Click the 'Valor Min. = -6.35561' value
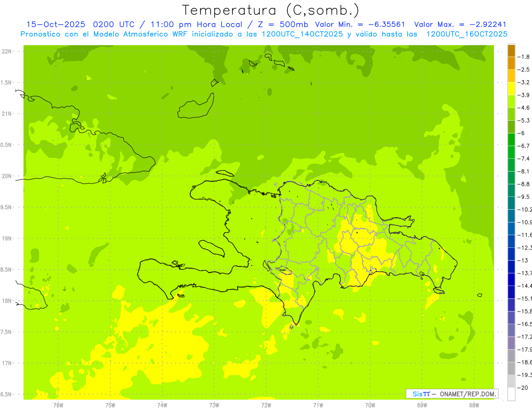The width and height of the screenshot is (532, 411). click(360, 24)
